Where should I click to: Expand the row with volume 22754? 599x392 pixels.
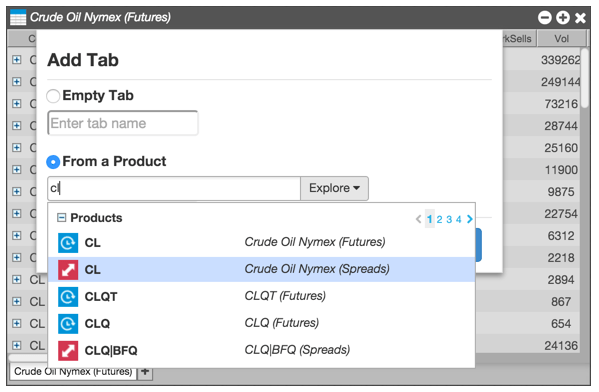click(16, 214)
